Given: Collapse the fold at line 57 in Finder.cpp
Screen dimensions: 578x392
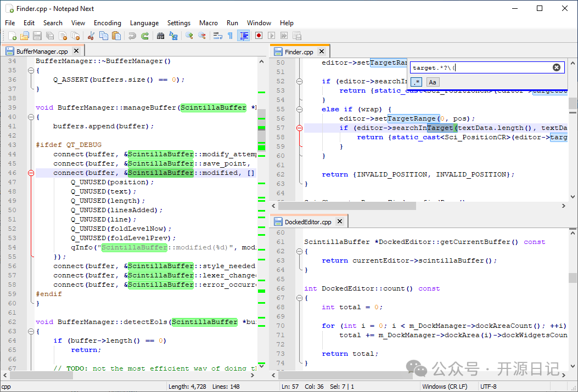Looking at the screenshot, I should (299, 128).
